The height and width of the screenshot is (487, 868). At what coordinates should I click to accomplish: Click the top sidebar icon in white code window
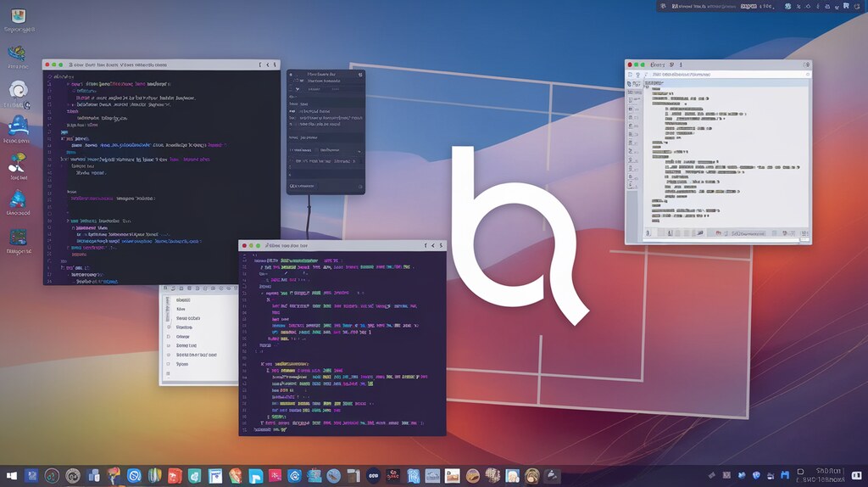click(x=630, y=84)
